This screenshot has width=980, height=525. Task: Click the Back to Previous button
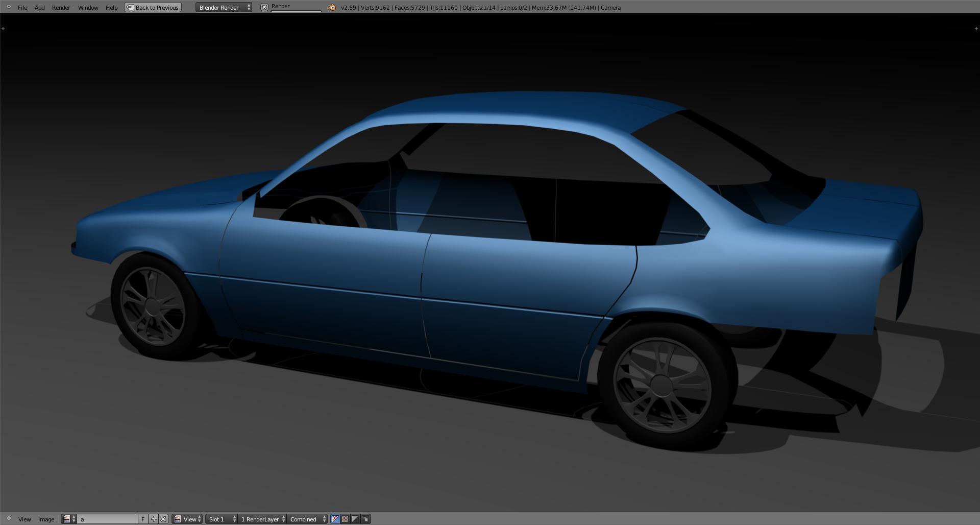[153, 7]
